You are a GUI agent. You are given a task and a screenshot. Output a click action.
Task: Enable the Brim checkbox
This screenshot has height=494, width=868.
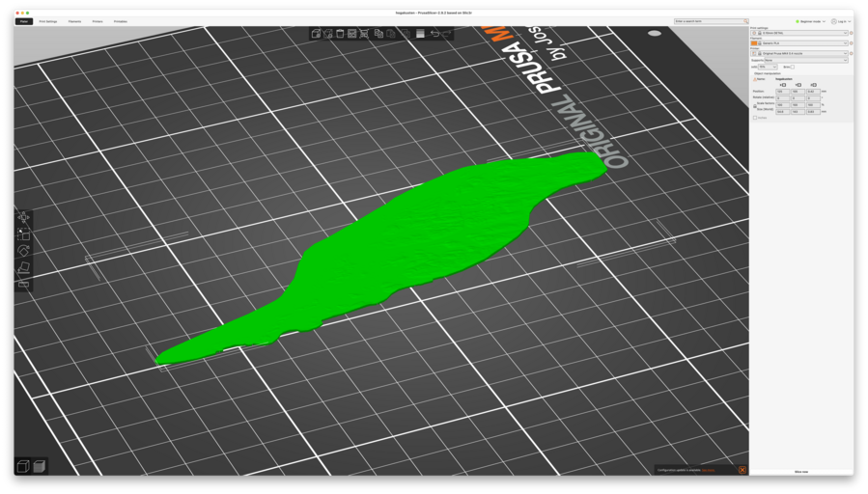tap(792, 68)
